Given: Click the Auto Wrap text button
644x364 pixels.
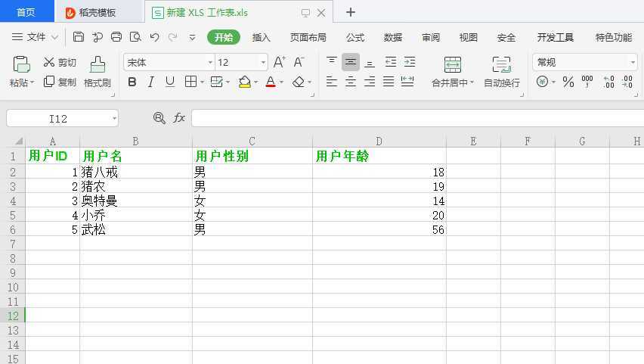Looking at the screenshot, I should [501, 73].
